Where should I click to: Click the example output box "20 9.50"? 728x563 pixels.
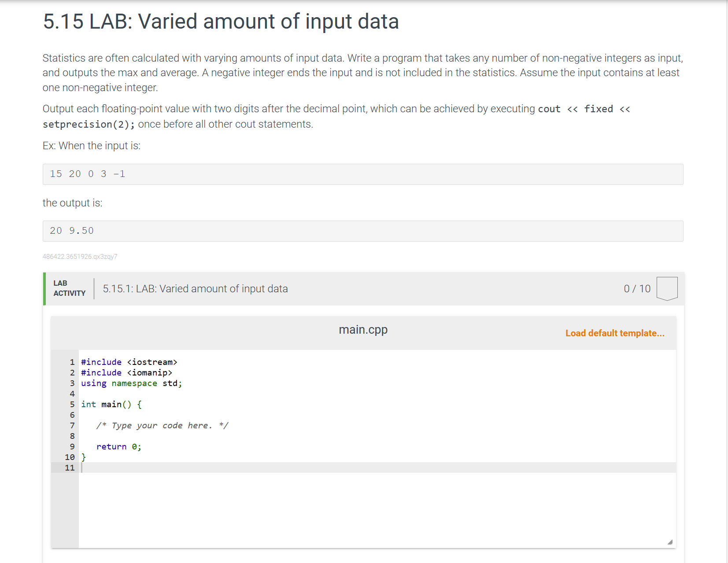click(x=362, y=231)
